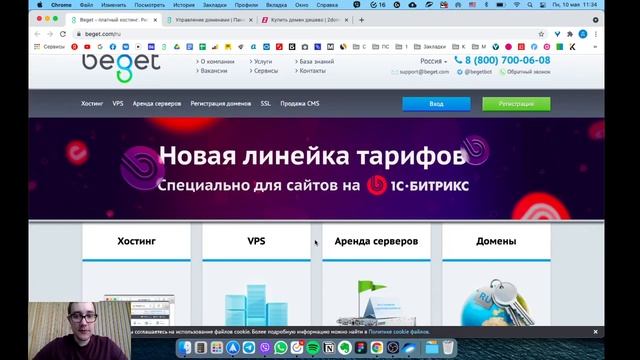Click the blue 'Вход' button
Viewport: 640px width, 360px height.
(436, 104)
